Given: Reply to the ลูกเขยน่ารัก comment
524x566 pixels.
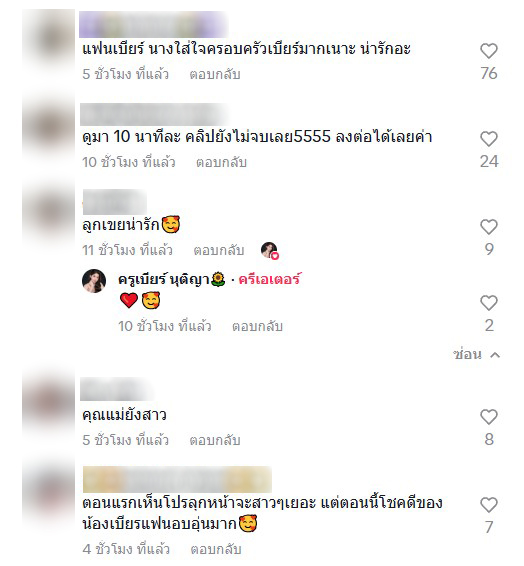Looking at the screenshot, I should coord(219,251).
